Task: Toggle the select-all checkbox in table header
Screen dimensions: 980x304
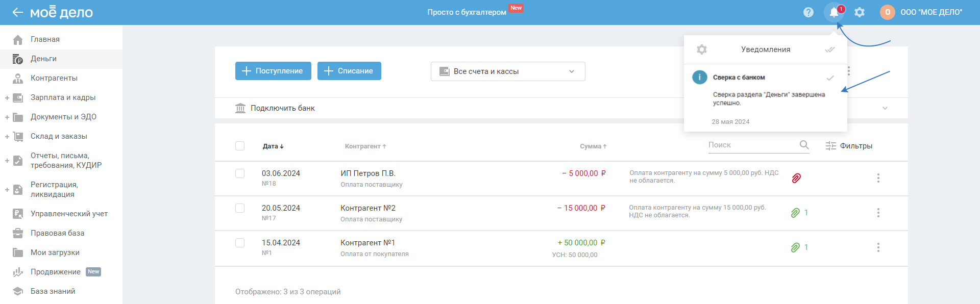Action: (240, 146)
